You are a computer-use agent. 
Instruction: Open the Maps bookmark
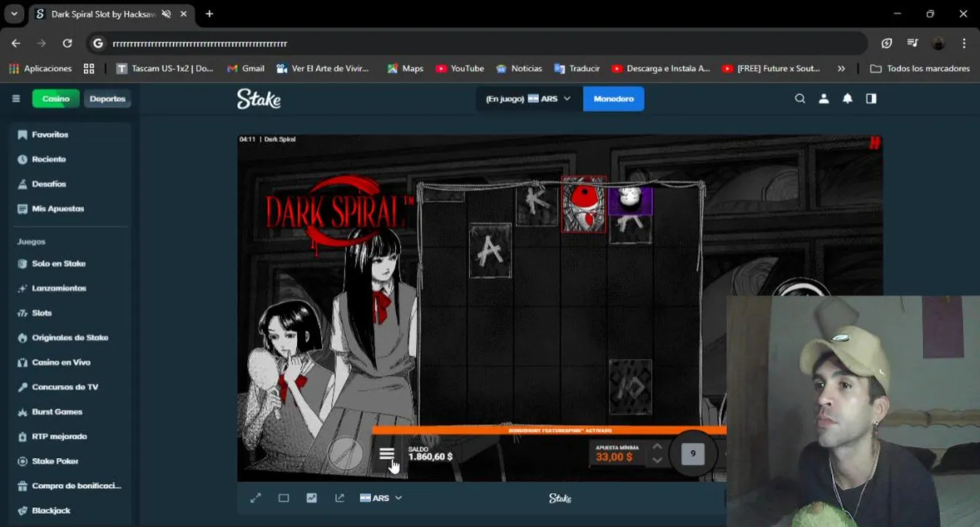click(405, 68)
